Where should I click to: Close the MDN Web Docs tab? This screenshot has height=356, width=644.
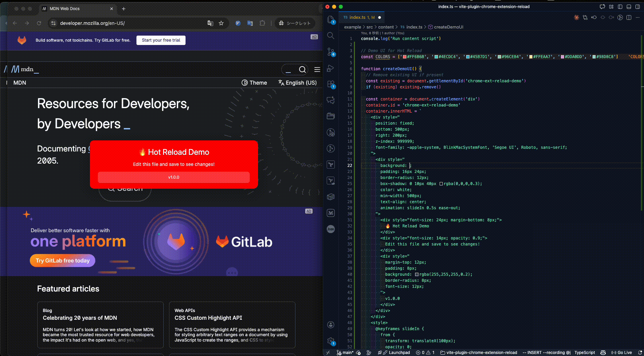point(112,9)
